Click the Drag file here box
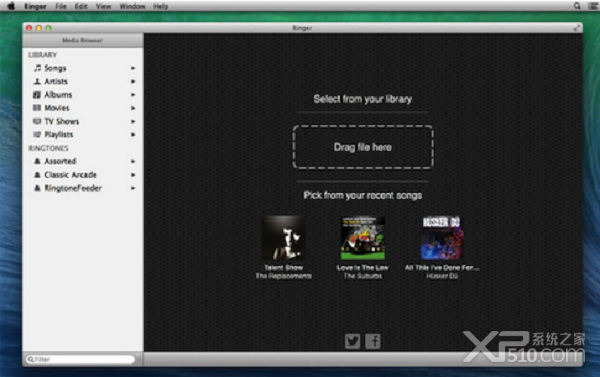This screenshot has height=377, width=600. tap(363, 147)
